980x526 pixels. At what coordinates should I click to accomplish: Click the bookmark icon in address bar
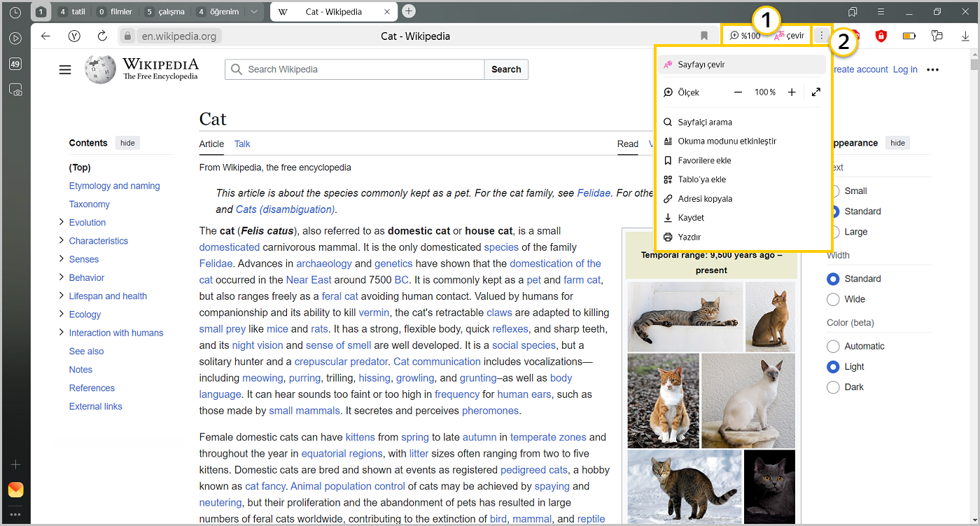click(704, 36)
